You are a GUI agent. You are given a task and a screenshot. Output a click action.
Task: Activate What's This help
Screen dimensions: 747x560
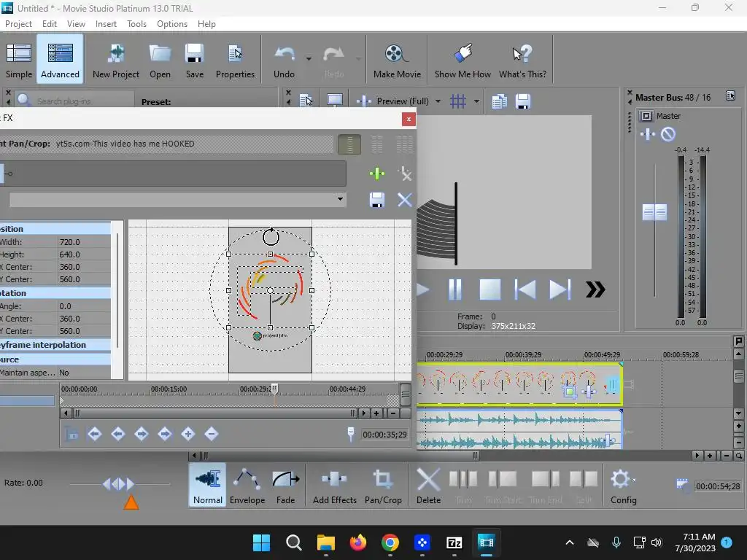[x=522, y=60]
